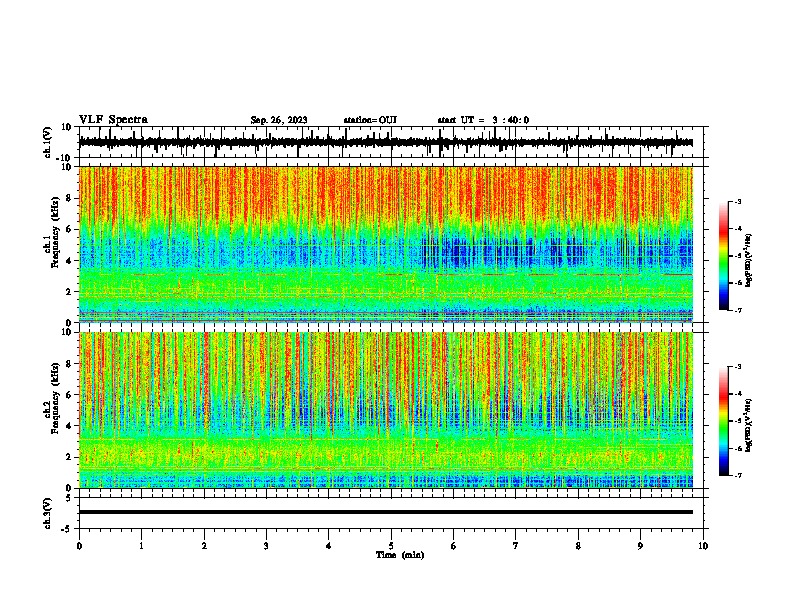Click the 4 kHz tick on ch.2 spectrogram axis
Viewport: 792px width, 612px height.
pyautogui.click(x=70, y=426)
